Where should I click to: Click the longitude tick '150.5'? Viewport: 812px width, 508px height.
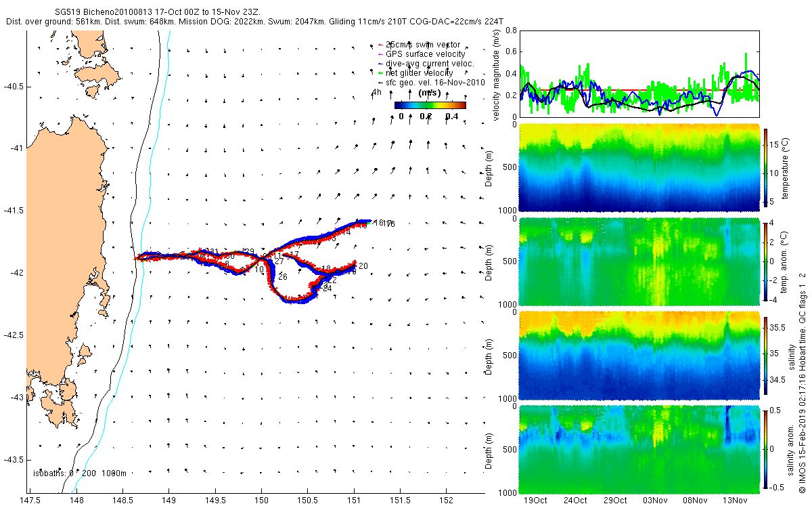(307, 501)
